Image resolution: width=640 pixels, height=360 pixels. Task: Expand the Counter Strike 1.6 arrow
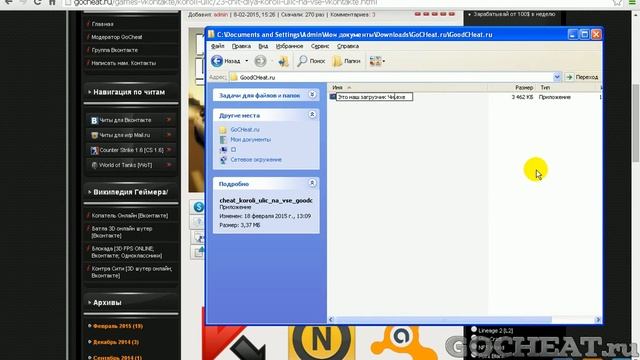[x=169, y=150]
